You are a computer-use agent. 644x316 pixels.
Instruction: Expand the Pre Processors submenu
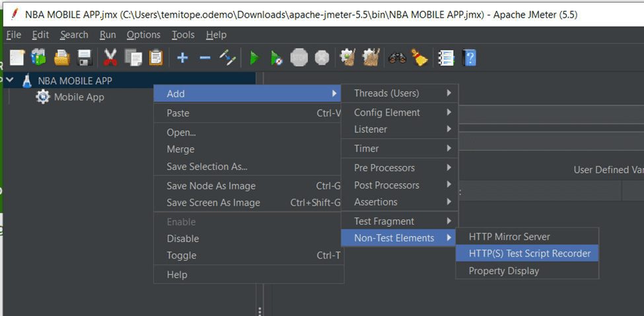(x=400, y=168)
